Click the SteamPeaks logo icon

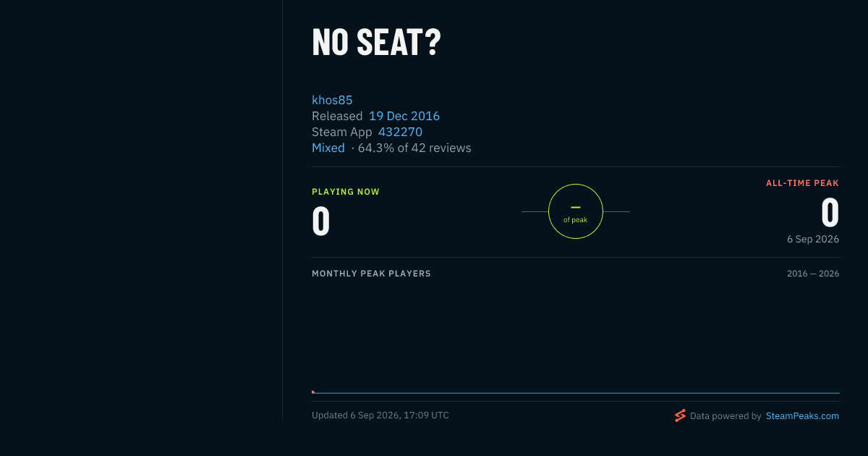click(680, 415)
